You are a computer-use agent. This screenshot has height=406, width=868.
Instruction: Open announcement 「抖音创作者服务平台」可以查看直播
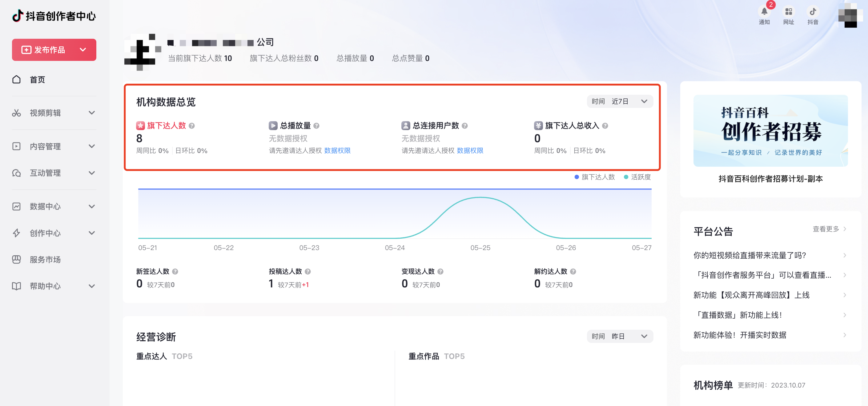770,275
